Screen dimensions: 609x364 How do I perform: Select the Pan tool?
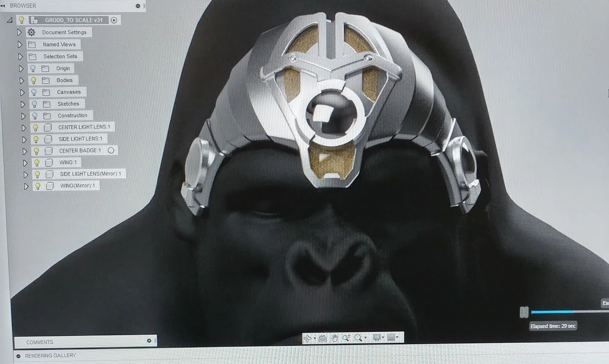[x=335, y=338]
